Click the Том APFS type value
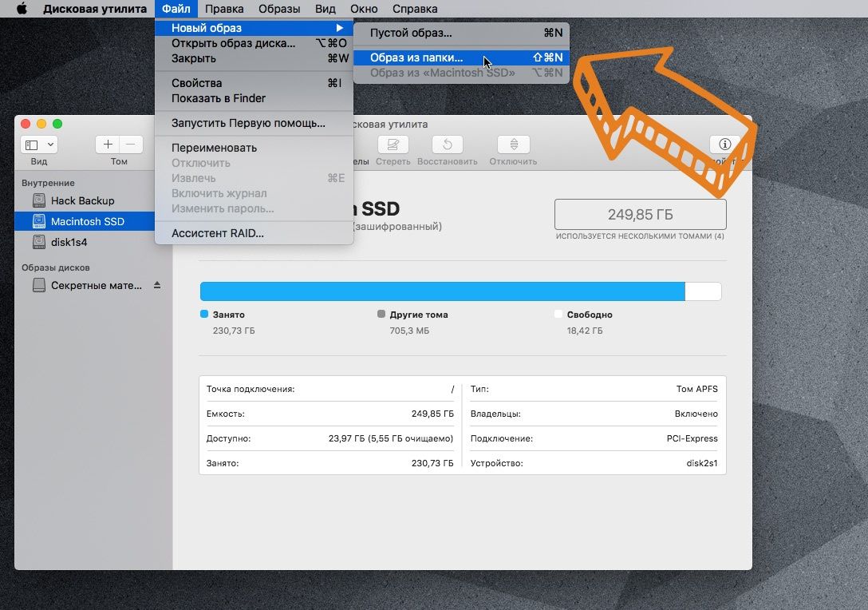This screenshot has height=610, width=868. [697, 389]
